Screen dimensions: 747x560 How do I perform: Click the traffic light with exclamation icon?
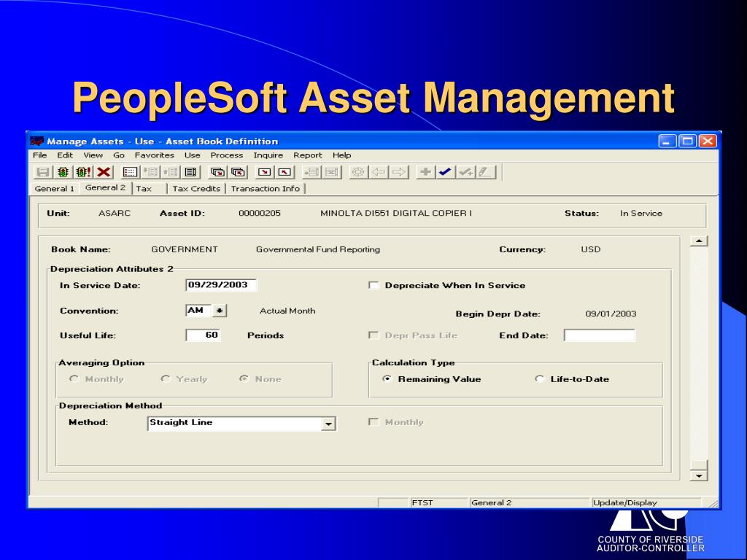(x=83, y=172)
